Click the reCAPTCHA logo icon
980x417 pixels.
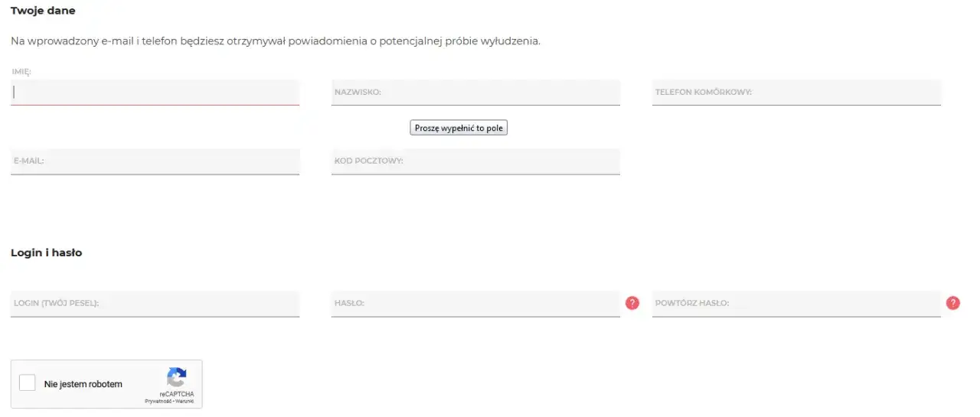click(177, 377)
